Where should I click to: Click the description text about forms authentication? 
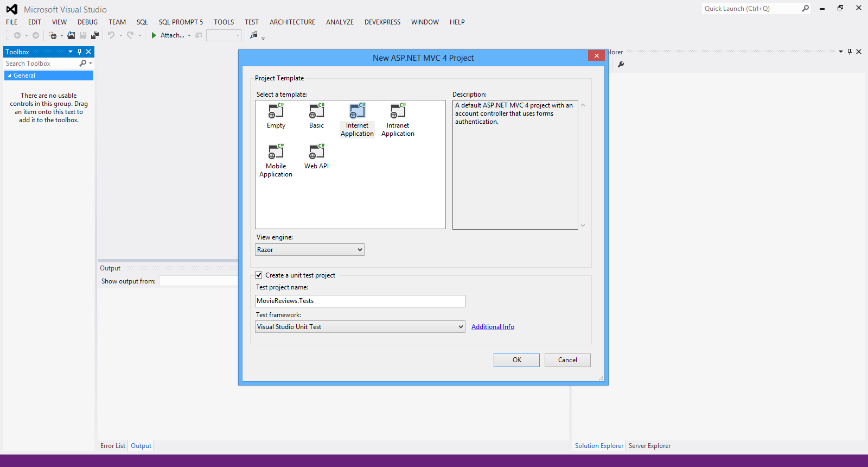coord(514,113)
